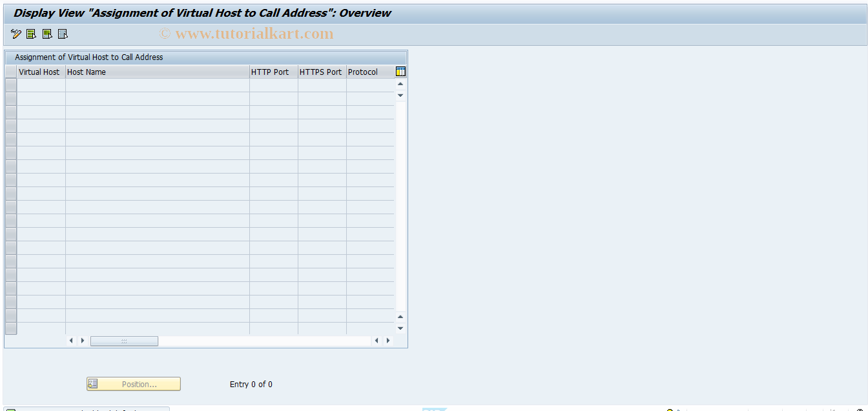The height and width of the screenshot is (411, 868).
Task: Click the first row's selector button
Action: coord(11,85)
